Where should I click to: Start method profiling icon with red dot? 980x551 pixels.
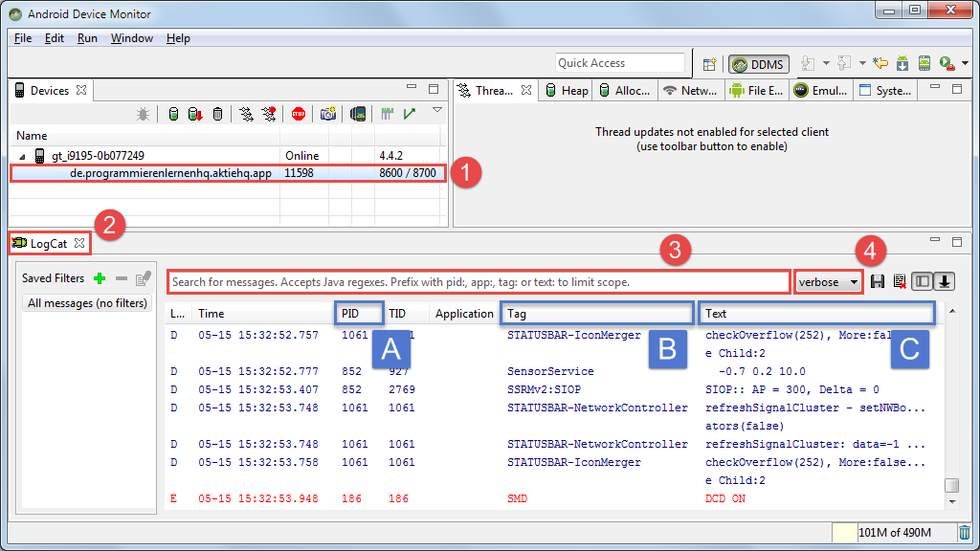[269, 114]
